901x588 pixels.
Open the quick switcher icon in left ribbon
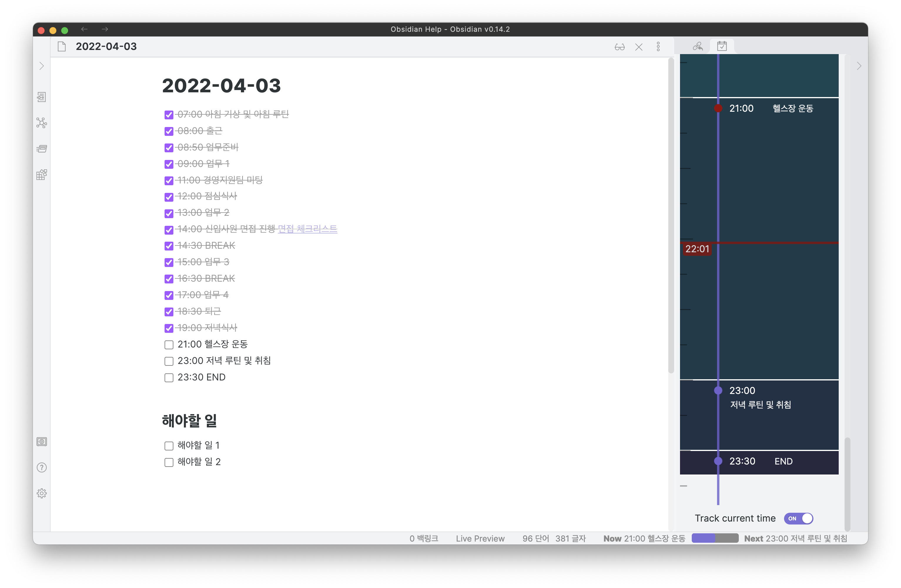pyautogui.click(x=42, y=97)
